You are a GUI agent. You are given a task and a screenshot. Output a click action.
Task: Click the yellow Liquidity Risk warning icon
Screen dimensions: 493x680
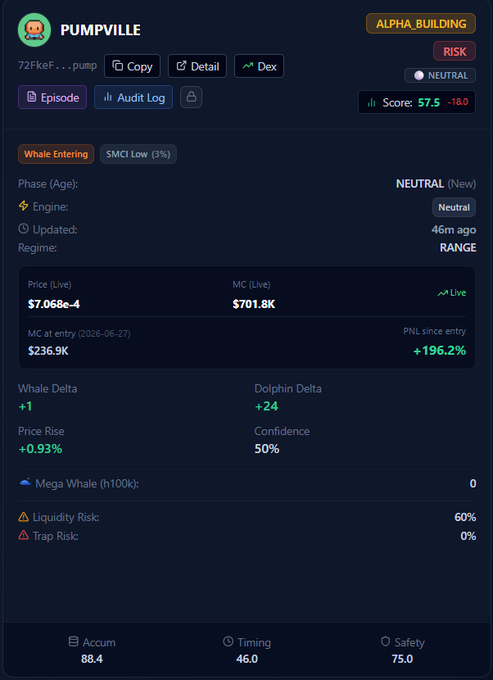23,517
